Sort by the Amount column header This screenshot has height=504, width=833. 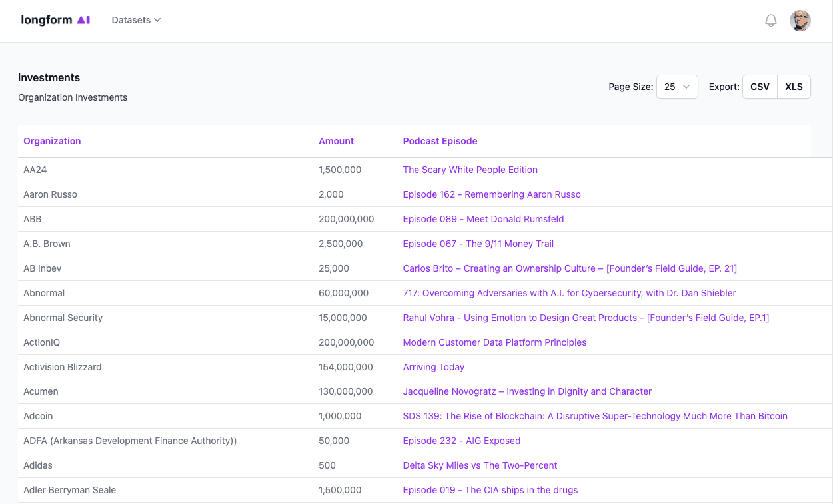click(x=336, y=141)
